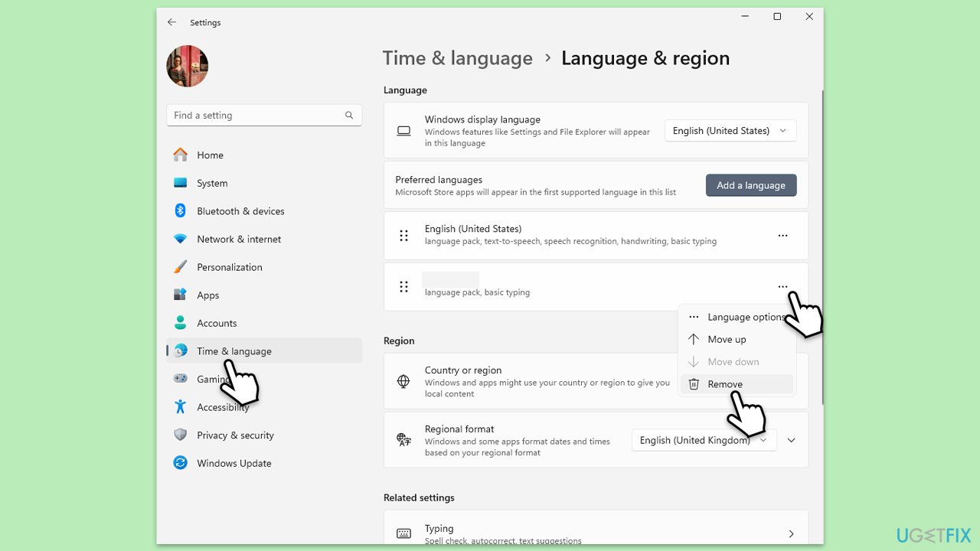Open the Regional format dropdown
The height and width of the screenshot is (551, 980).
(x=704, y=440)
